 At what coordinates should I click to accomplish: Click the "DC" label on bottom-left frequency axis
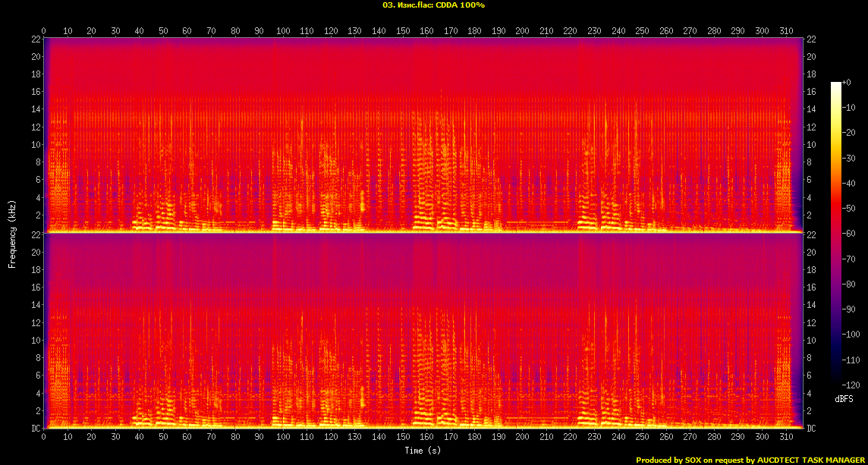pos(35,429)
